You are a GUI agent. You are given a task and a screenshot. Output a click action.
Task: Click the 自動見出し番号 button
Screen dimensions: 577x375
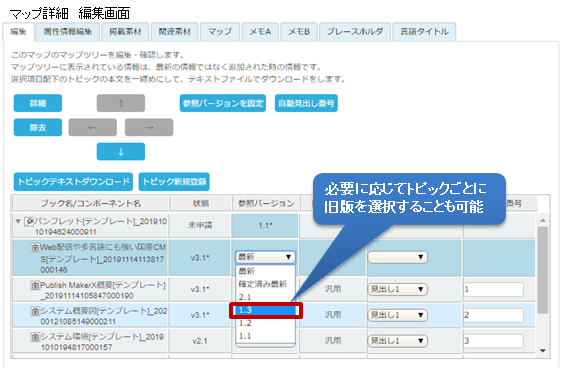click(x=306, y=103)
